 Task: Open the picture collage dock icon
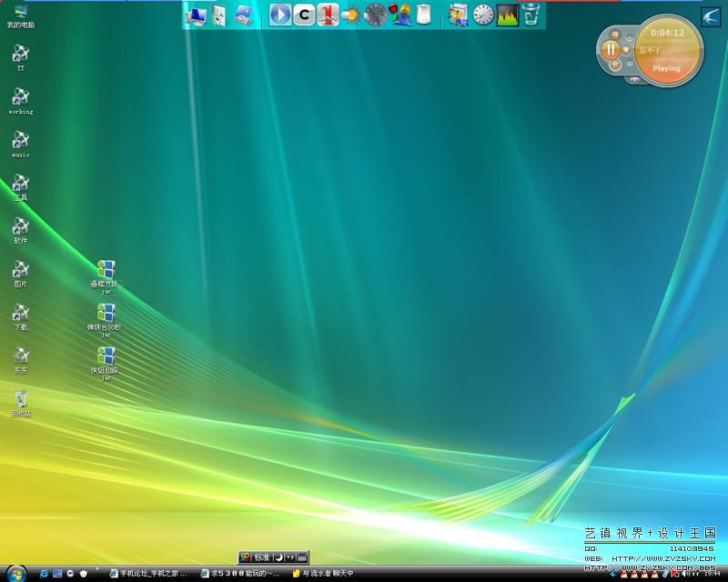[x=459, y=15]
